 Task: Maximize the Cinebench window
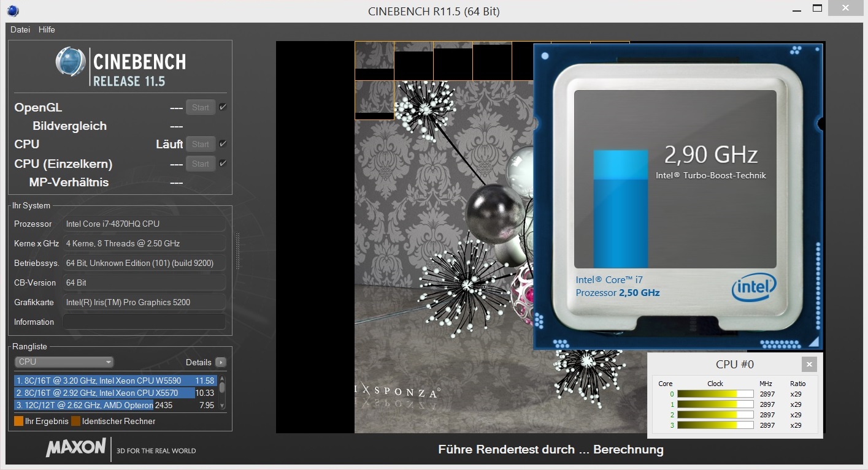coord(817,9)
